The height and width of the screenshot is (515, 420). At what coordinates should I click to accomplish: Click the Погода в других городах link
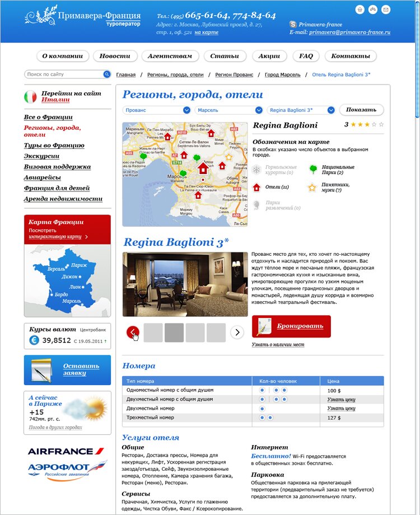click(55, 427)
